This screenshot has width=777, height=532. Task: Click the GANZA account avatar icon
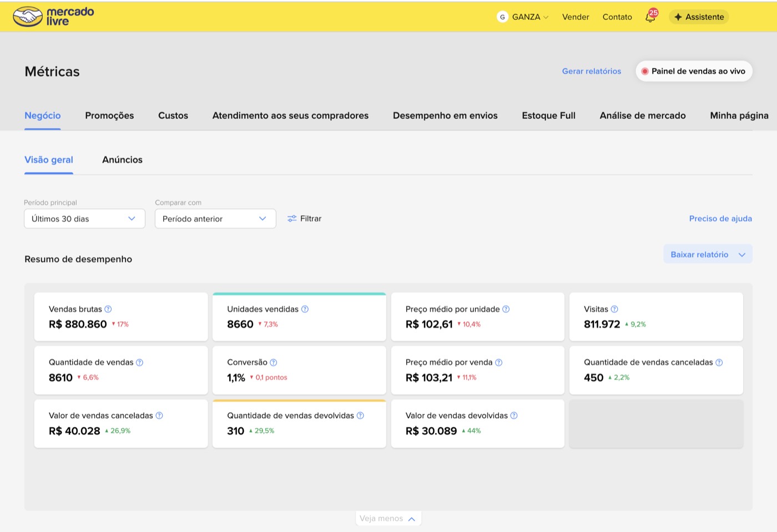[502, 17]
